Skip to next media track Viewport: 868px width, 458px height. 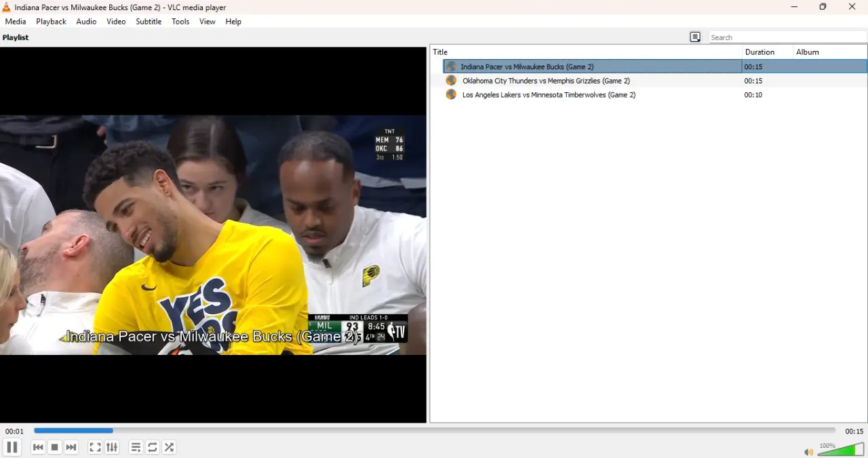coord(71,447)
